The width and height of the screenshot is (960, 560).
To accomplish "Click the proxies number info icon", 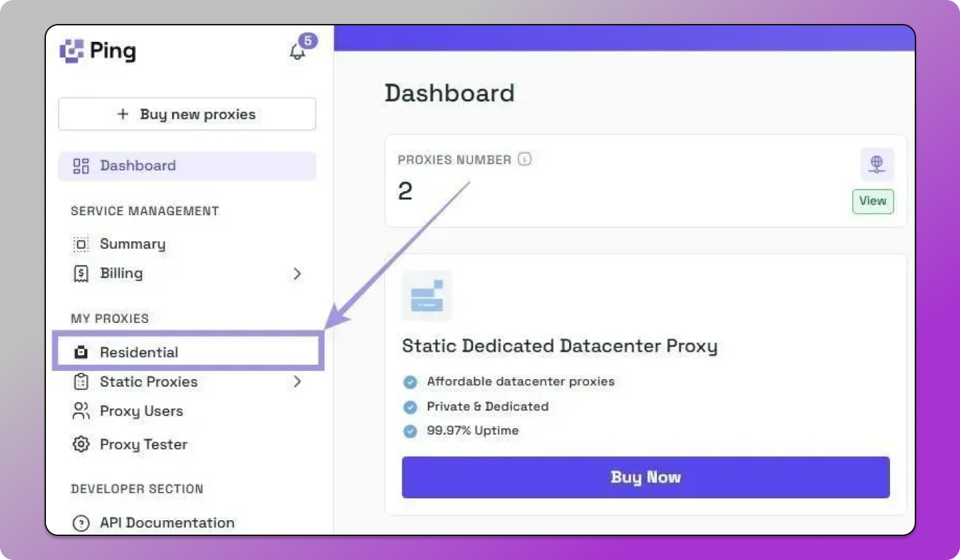I will coord(525,160).
